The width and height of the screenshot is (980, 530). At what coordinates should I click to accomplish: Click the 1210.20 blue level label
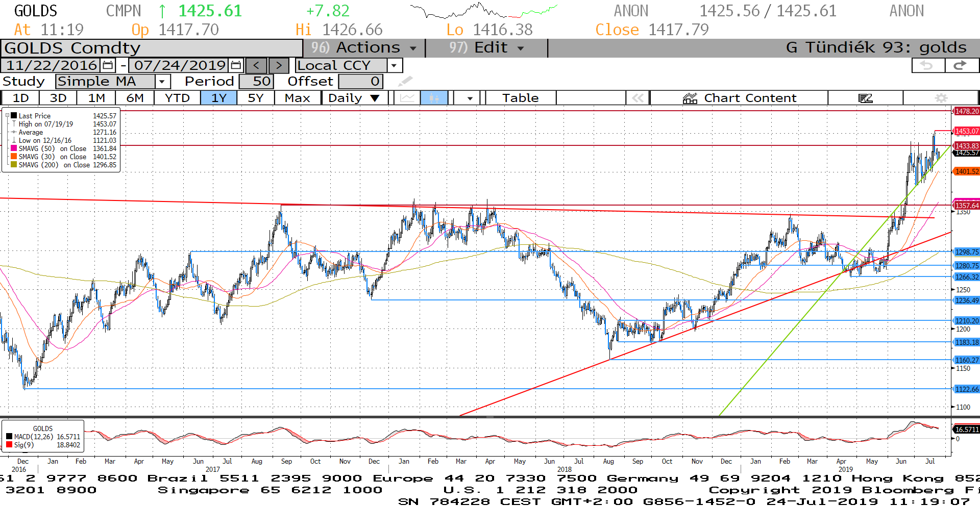tap(966, 321)
